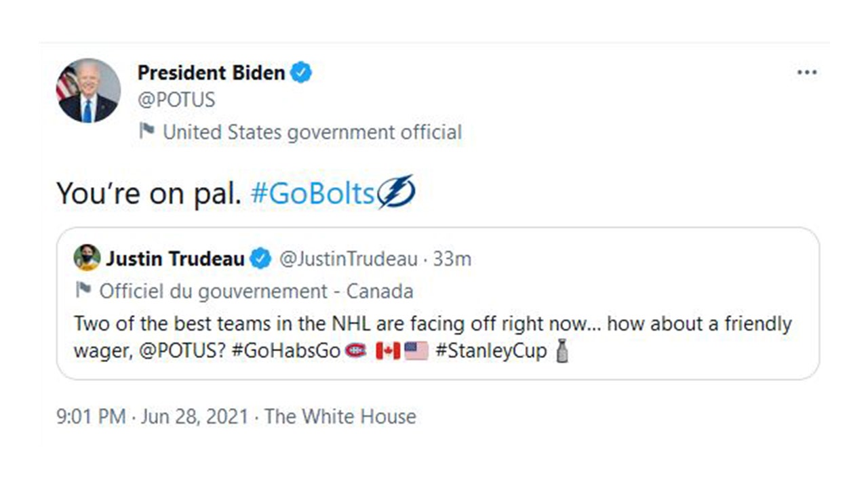
Task: Click the Canadiens logo emoji
Action: (355, 351)
